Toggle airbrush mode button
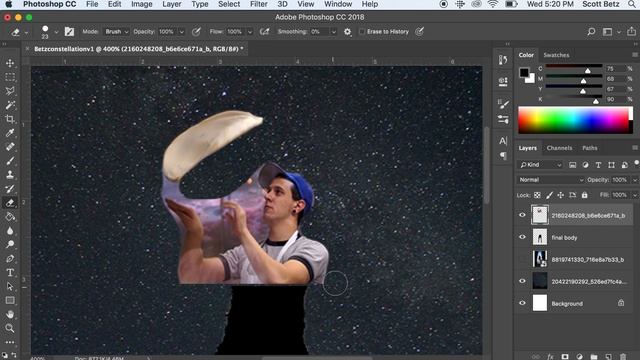This screenshot has width=640, height=360. pyautogui.click(x=264, y=31)
